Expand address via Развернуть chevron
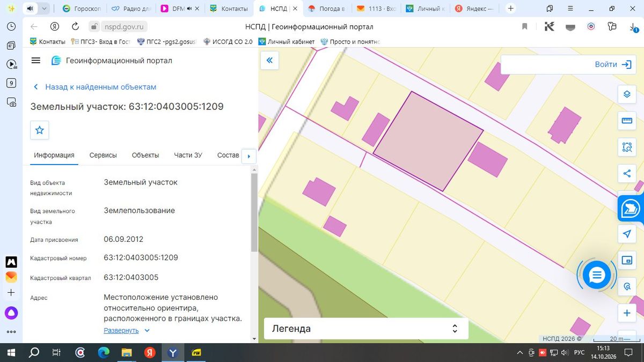 [147, 331]
